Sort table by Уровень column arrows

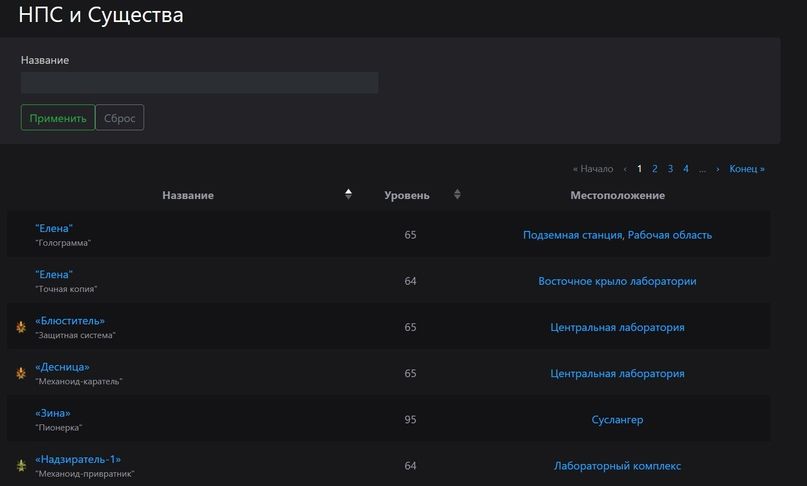pos(457,194)
